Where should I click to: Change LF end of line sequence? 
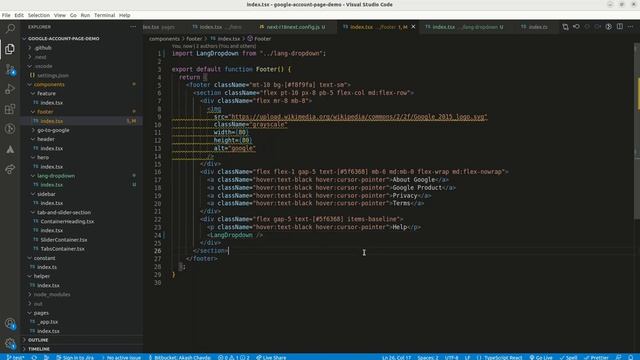tap(467, 357)
